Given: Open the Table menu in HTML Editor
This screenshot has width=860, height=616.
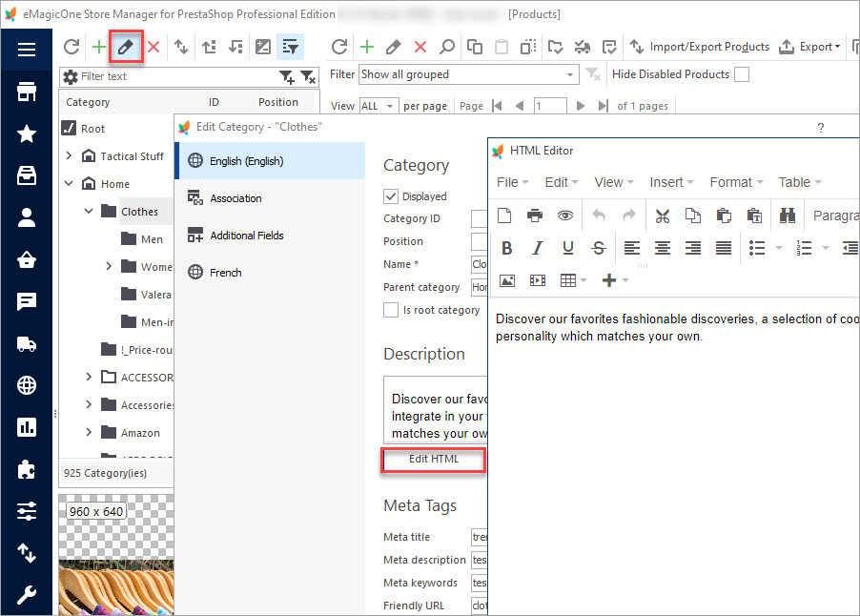Looking at the screenshot, I should [800, 182].
